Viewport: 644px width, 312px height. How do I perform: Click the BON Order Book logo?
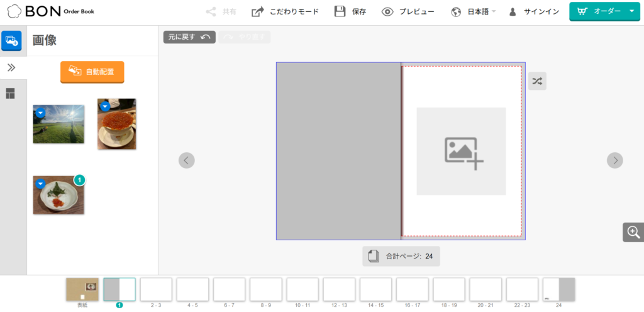pos(51,11)
